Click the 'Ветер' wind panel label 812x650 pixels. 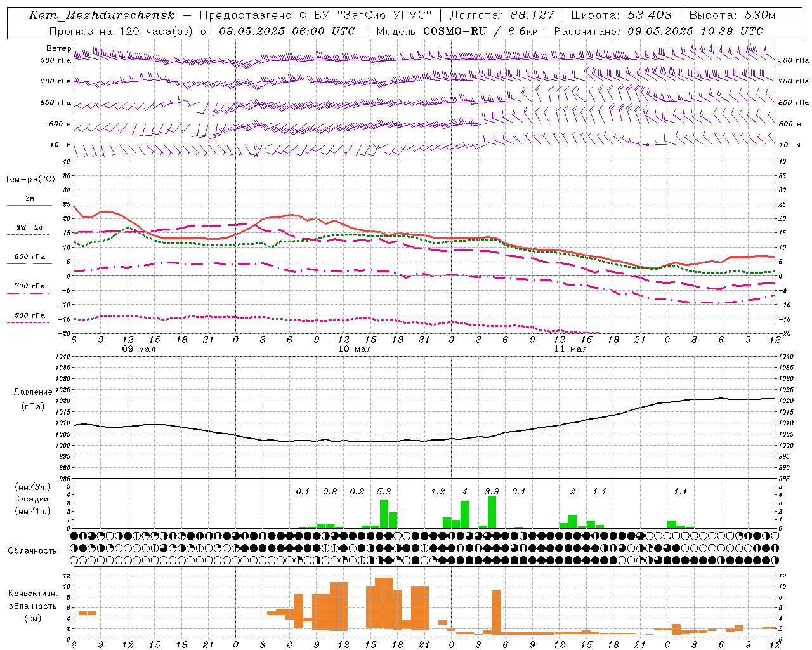[x=59, y=48]
